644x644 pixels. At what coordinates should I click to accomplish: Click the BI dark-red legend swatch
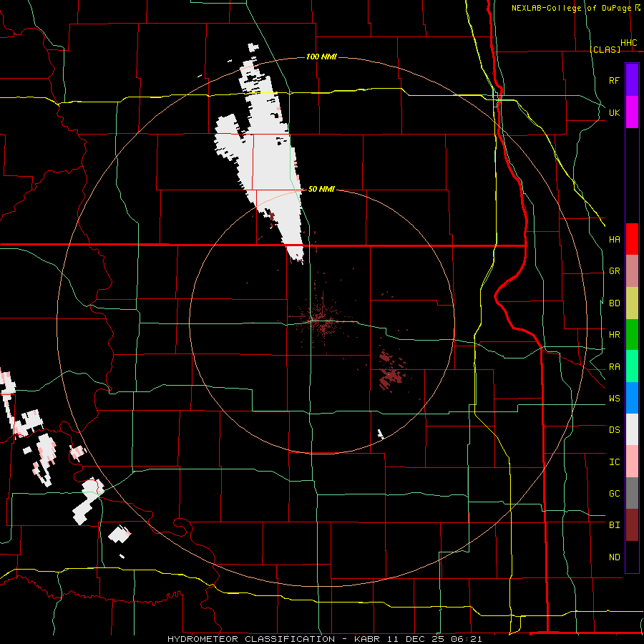[632, 525]
